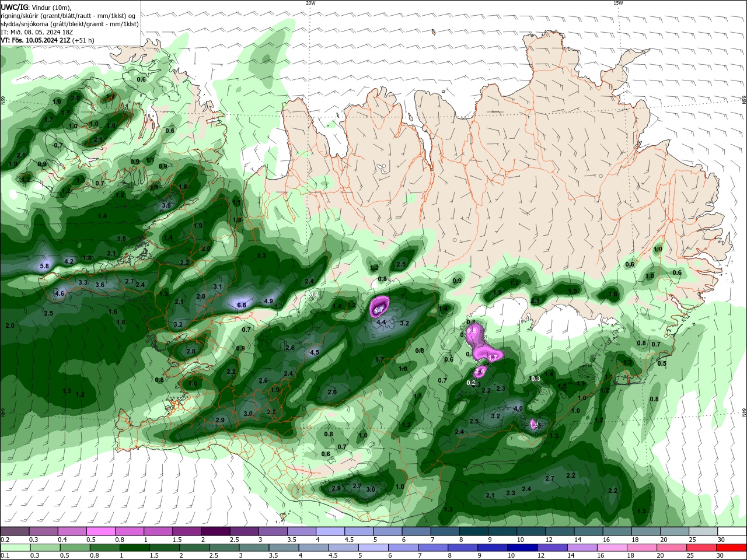Select the 5.8 rainfall label in the west

coord(44,266)
